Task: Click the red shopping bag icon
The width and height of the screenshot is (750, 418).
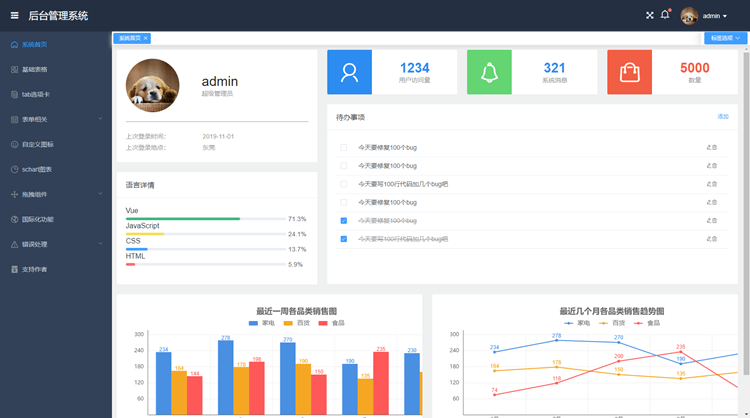Action: coord(629,72)
